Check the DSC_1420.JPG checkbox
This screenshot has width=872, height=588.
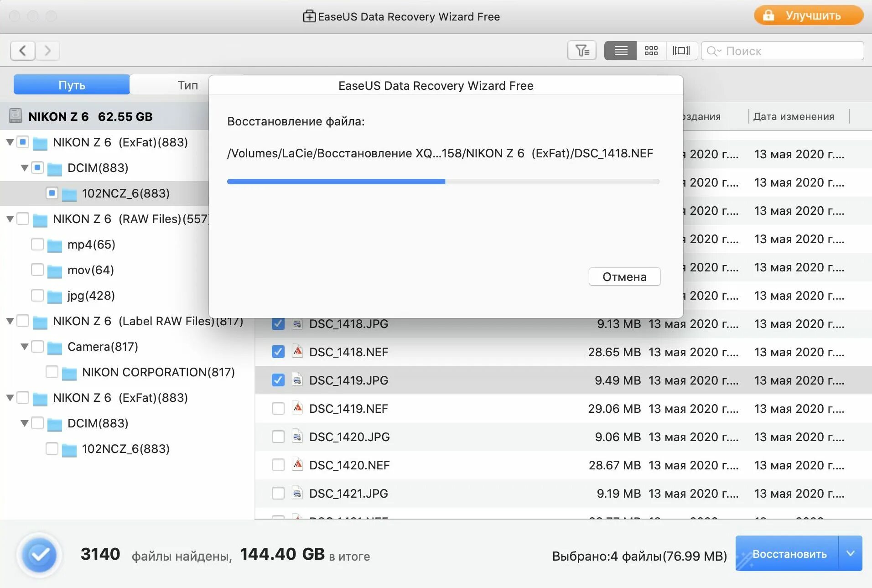pyautogui.click(x=278, y=437)
